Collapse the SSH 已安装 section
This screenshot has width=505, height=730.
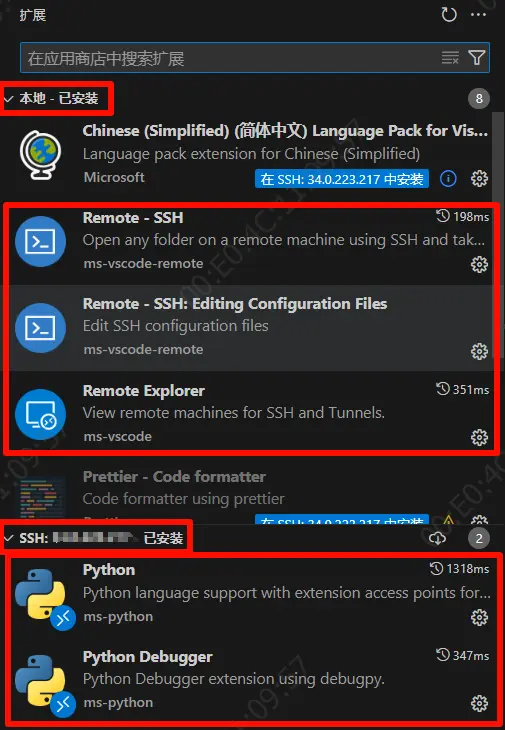pyautogui.click(x=8, y=539)
